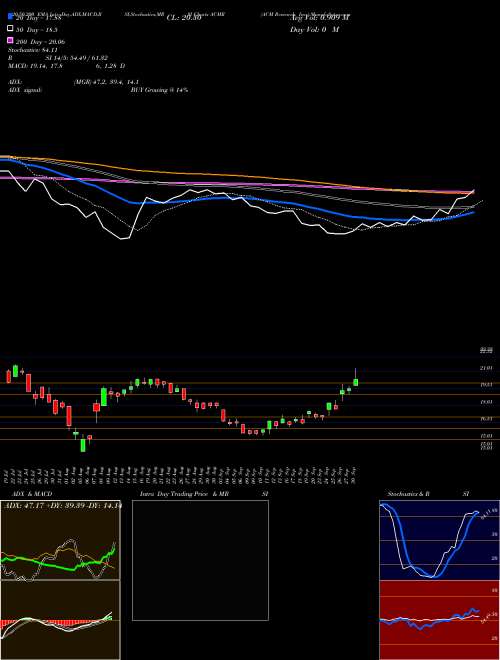The image size is (500, 660).
Task: Click the Stochastics & RSI panel title
Action: pyautogui.click(x=428, y=494)
